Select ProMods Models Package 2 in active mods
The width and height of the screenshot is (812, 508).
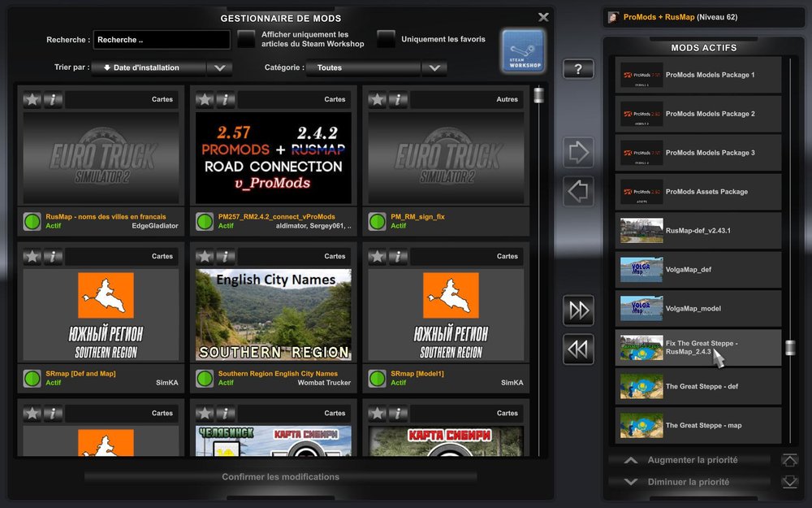(698, 114)
